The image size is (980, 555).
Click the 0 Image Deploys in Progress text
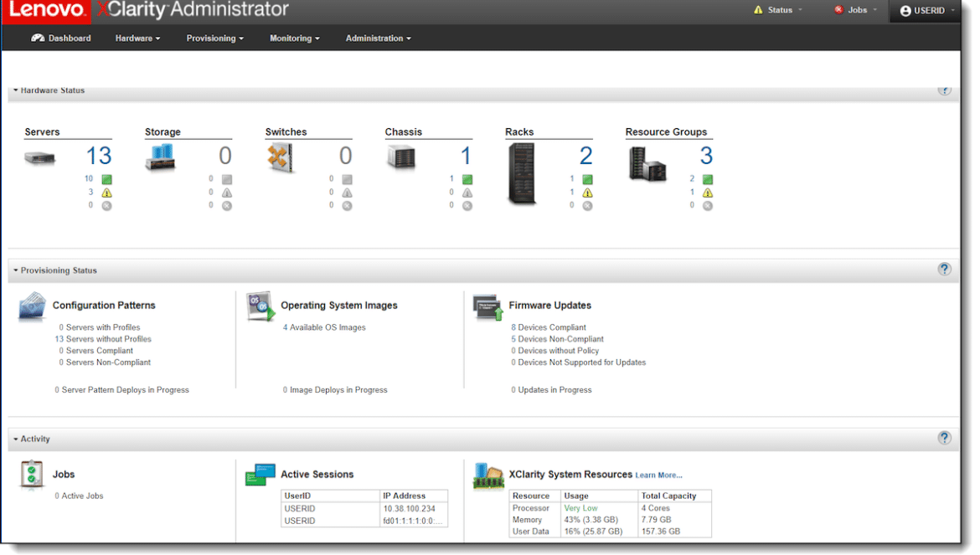(x=335, y=389)
